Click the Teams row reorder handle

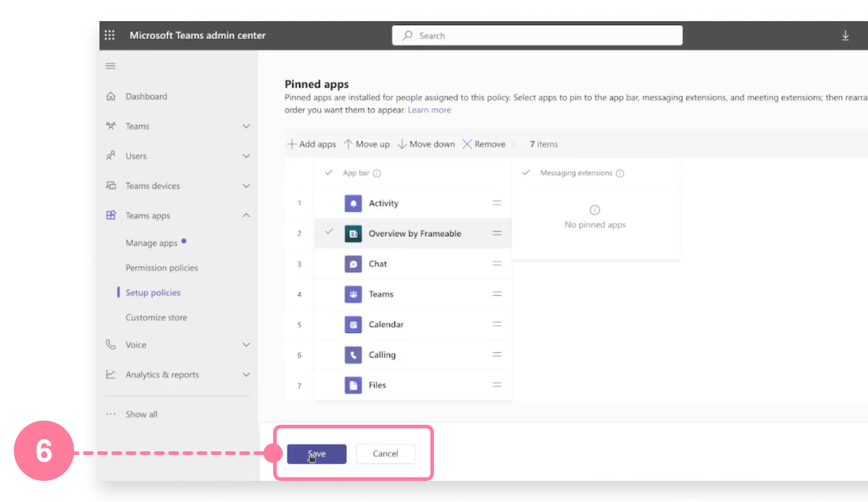(x=497, y=294)
